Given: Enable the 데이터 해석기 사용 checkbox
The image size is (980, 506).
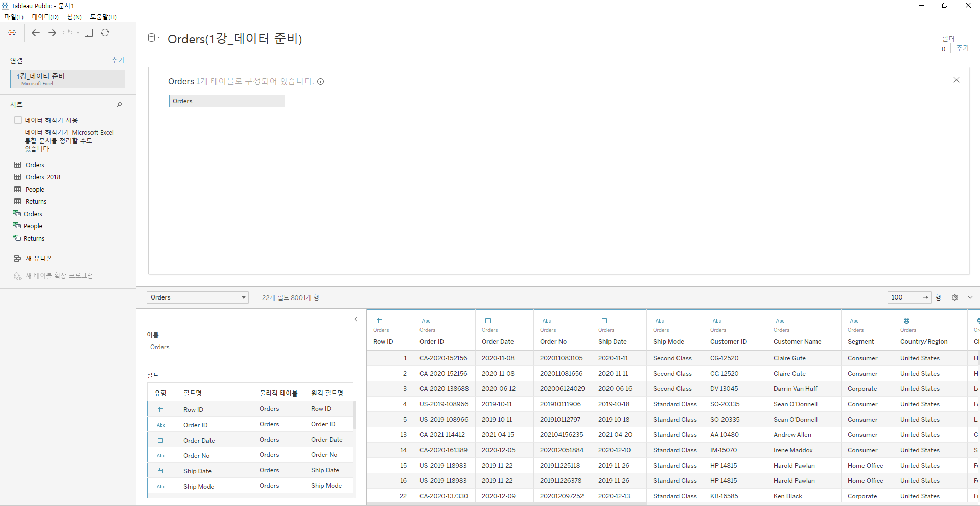Looking at the screenshot, I should pos(18,120).
